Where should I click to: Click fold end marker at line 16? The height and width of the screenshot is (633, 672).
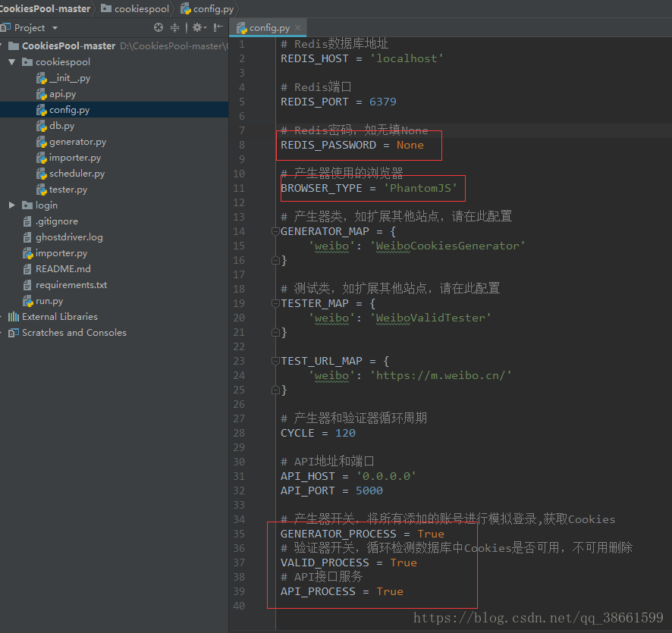pyautogui.click(x=275, y=260)
